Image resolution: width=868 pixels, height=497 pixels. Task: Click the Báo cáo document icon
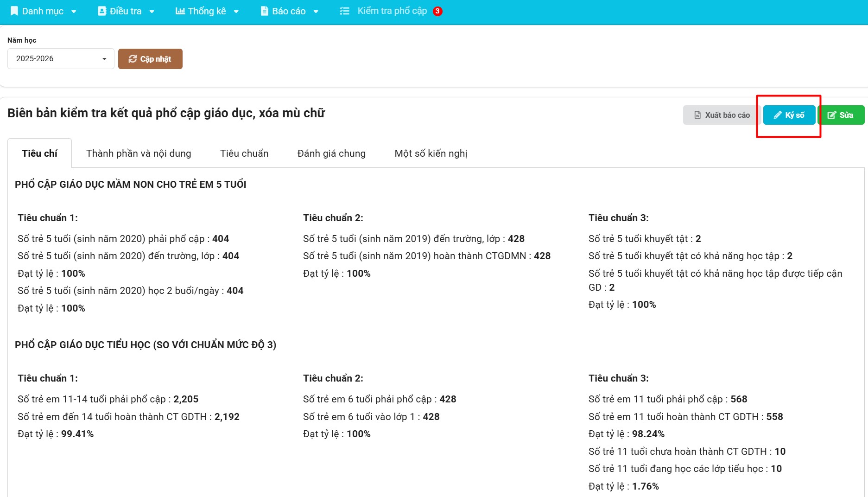[265, 11]
